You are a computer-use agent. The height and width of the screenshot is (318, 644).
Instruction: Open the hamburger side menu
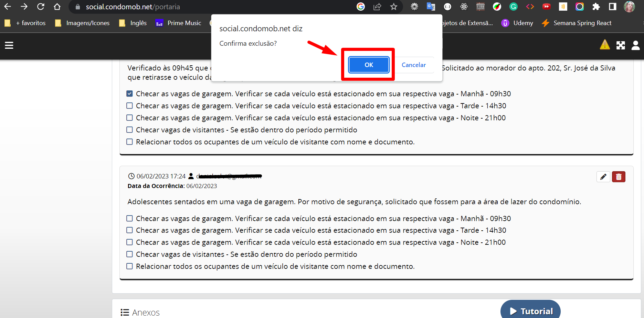point(9,45)
